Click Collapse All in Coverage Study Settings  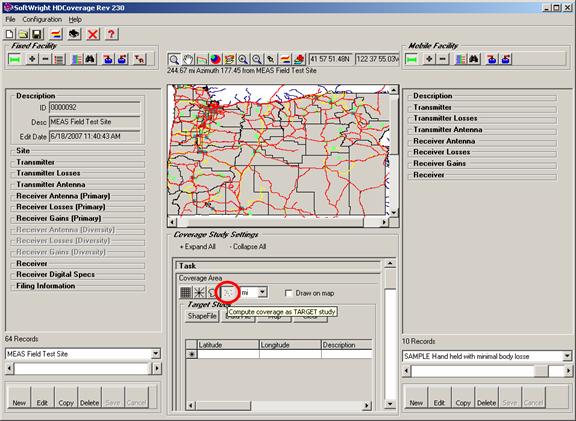click(x=248, y=247)
